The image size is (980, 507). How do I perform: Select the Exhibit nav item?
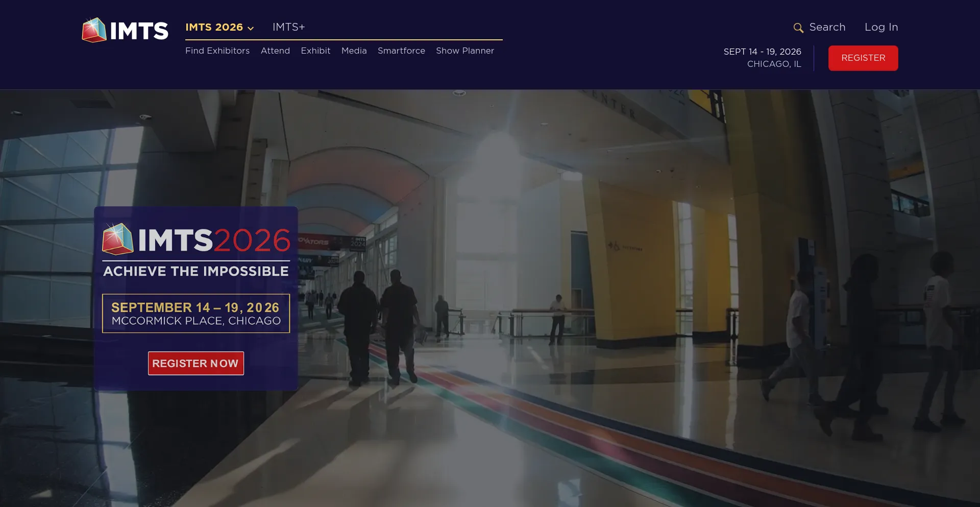pyautogui.click(x=315, y=51)
